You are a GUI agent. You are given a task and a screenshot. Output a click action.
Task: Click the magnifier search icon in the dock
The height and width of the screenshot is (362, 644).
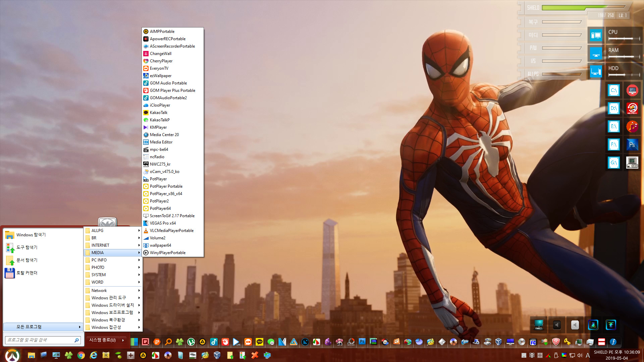[168, 342]
